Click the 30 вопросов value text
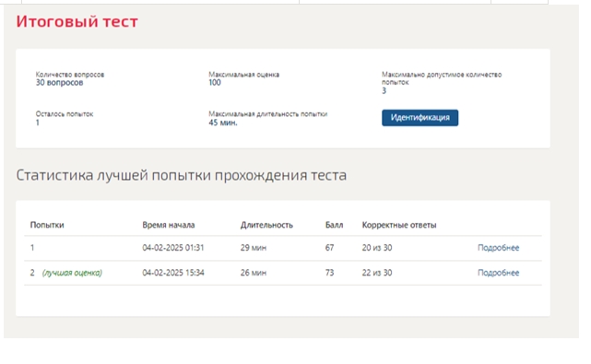This screenshot has height=364, width=591. [x=59, y=83]
